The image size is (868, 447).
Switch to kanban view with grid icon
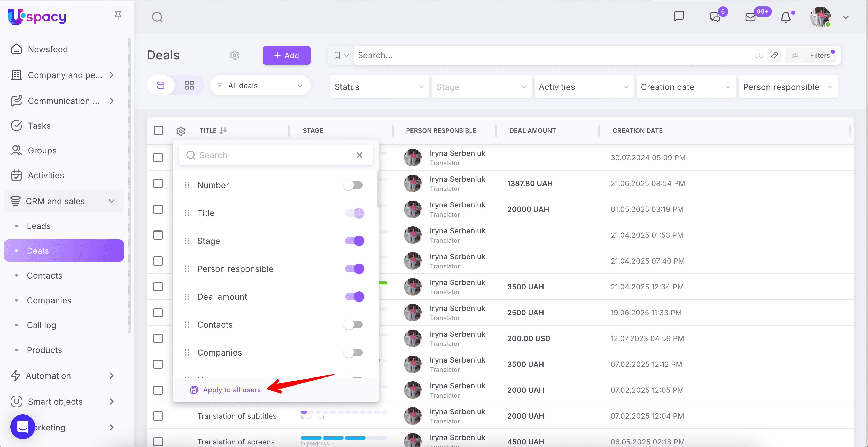point(189,85)
